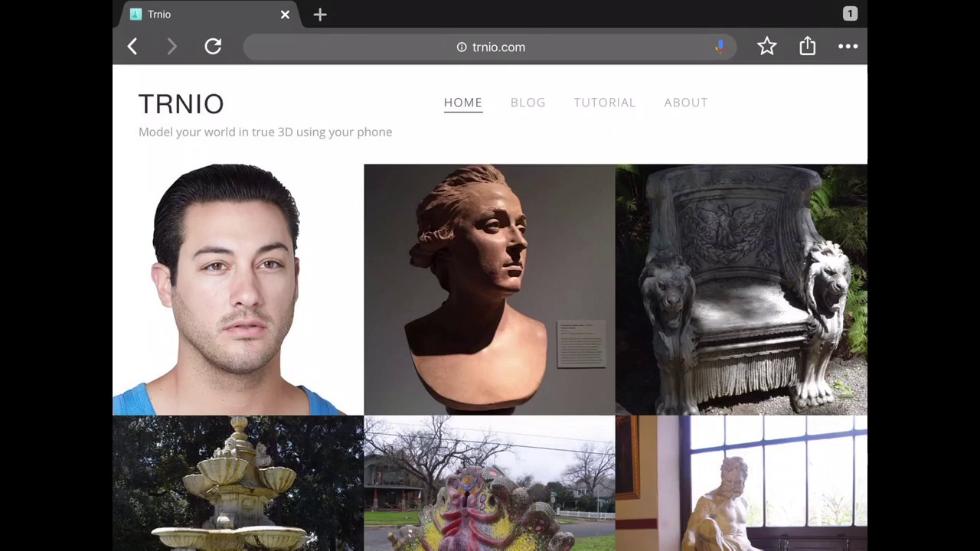The image size is (980, 551).
Task: Open the tab switcher showing 1
Action: click(850, 14)
